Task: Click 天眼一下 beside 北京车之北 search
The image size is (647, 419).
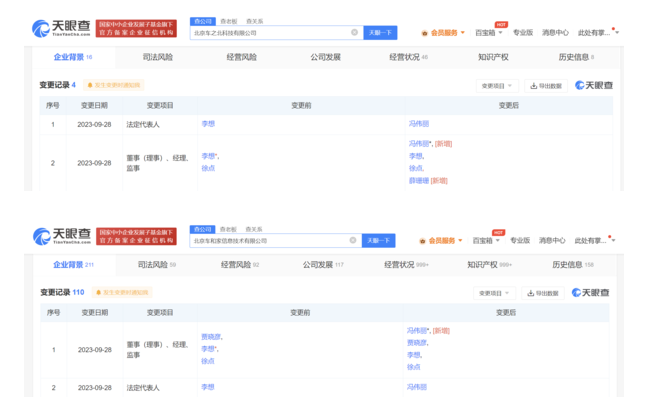Action: 380,33
